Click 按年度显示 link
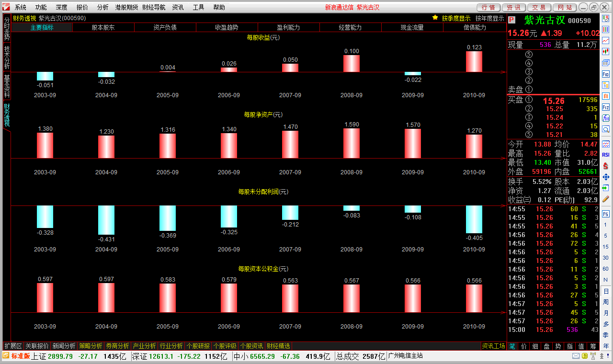The width and height of the screenshot is (613, 364). tap(489, 18)
